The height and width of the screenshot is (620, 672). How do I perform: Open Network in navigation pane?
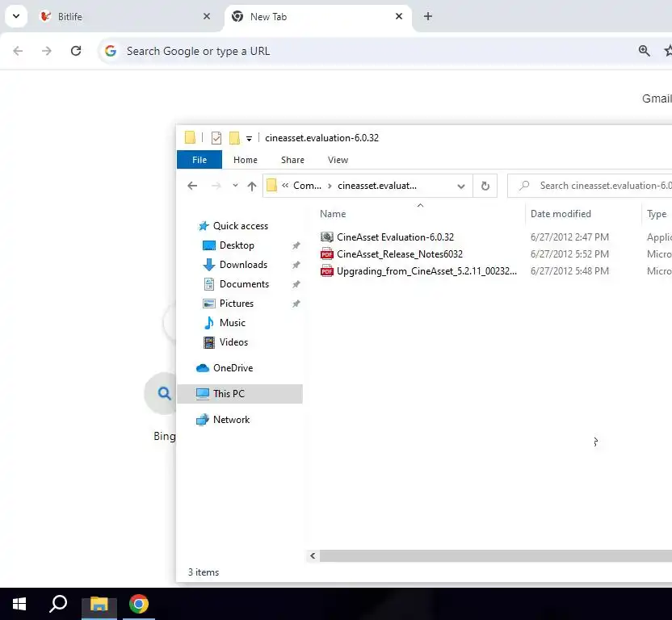pyautogui.click(x=231, y=420)
